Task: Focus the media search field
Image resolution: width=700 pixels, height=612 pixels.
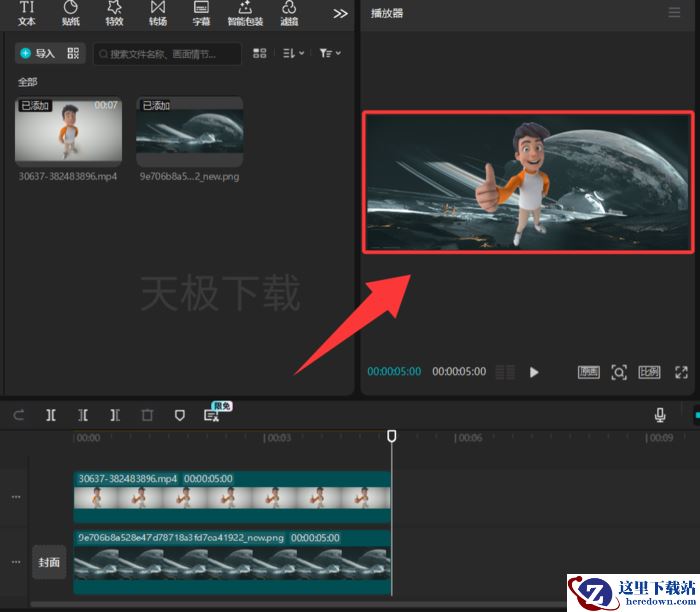Action: pyautogui.click(x=167, y=54)
